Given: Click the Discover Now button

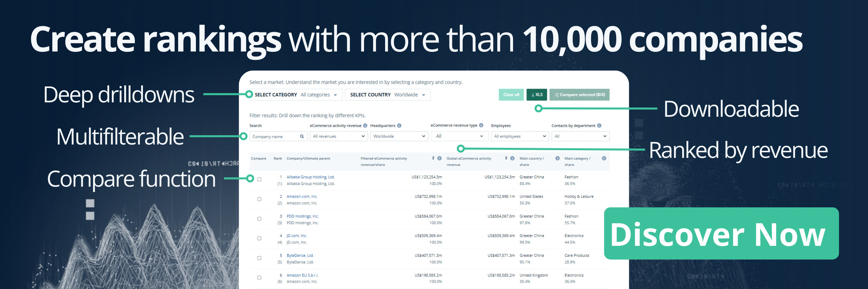Looking at the screenshot, I should click(721, 233).
